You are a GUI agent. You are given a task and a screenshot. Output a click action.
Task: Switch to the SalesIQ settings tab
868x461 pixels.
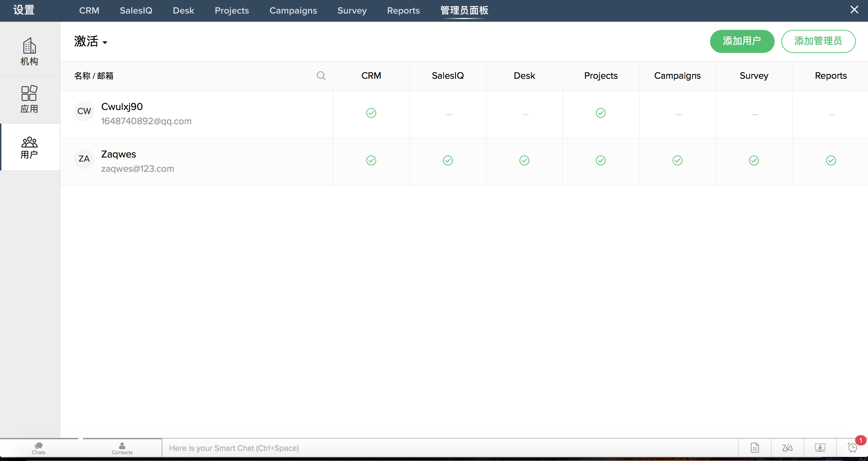pos(136,11)
